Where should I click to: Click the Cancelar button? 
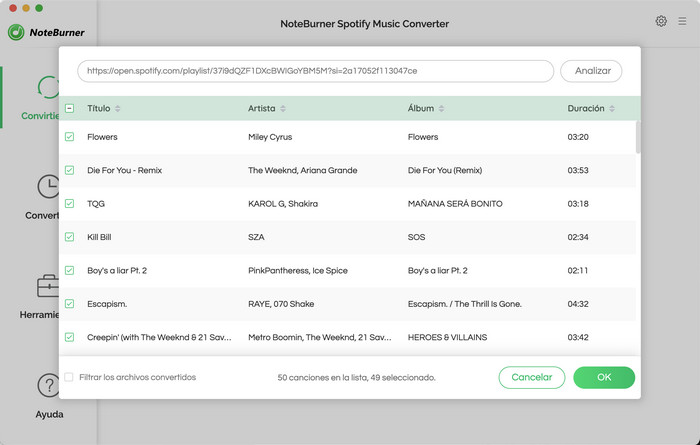tap(532, 377)
